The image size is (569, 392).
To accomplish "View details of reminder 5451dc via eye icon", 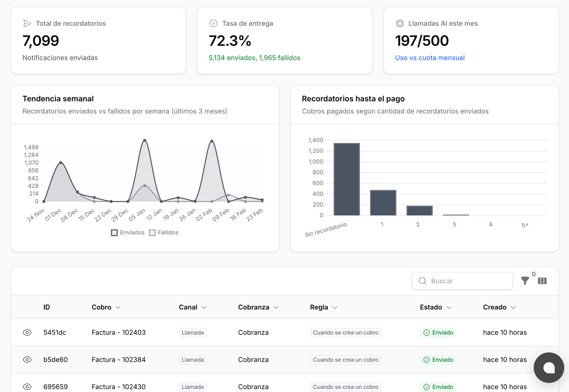I will [27, 332].
